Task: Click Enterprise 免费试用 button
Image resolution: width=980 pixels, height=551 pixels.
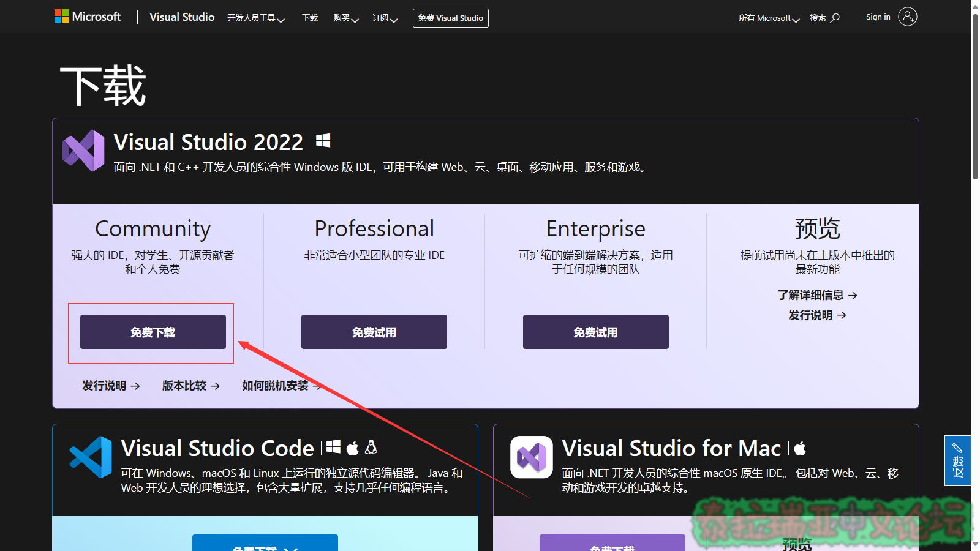Action: tap(595, 332)
